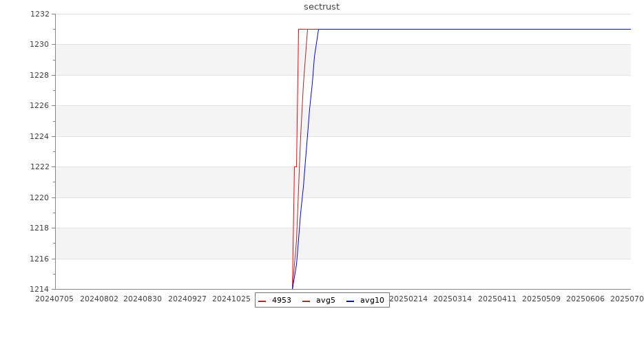Click the 20240705 x-axis date label
The width and height of the screenshot is (644, 344).
pyautogui.click(x=54, y=299)
